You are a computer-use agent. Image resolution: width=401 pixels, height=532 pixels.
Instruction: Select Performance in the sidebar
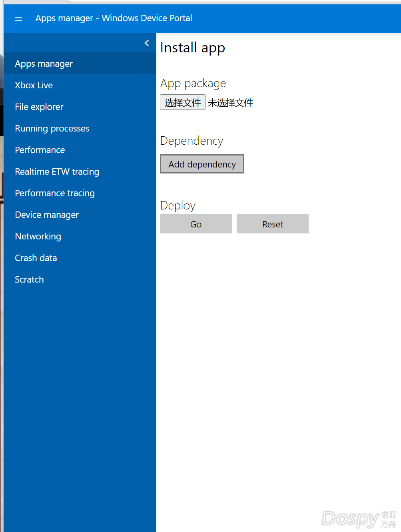(x=40, y=150)
